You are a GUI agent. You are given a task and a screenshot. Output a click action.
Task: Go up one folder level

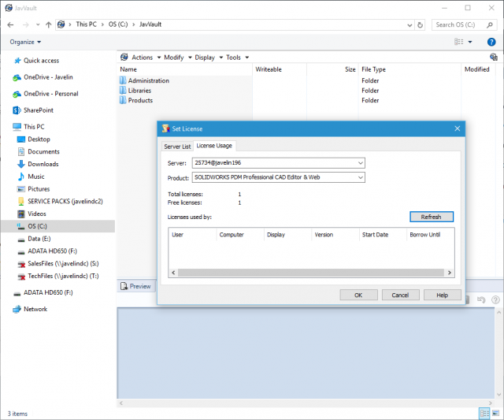point(48,24)
